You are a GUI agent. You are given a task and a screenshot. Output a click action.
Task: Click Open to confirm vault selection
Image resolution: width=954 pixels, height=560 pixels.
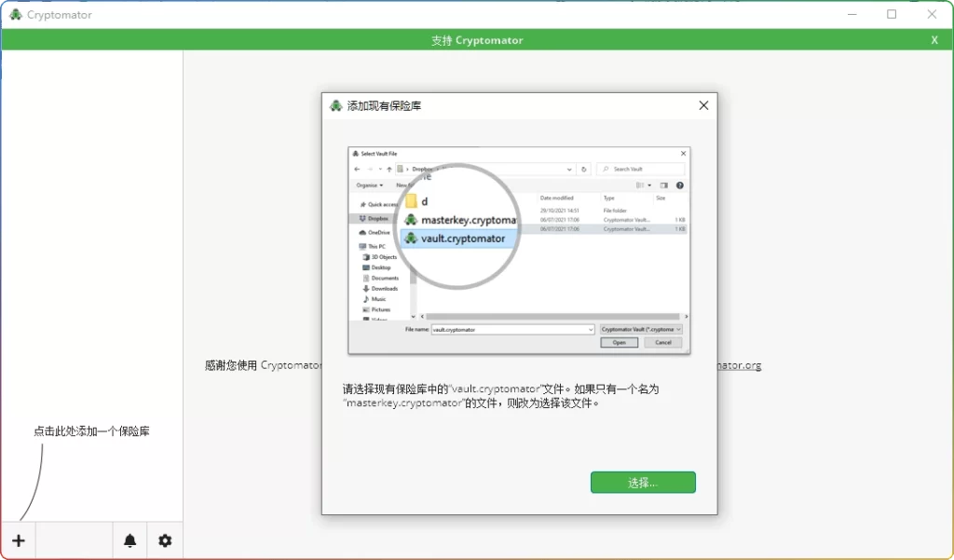(x=618, y=342)
